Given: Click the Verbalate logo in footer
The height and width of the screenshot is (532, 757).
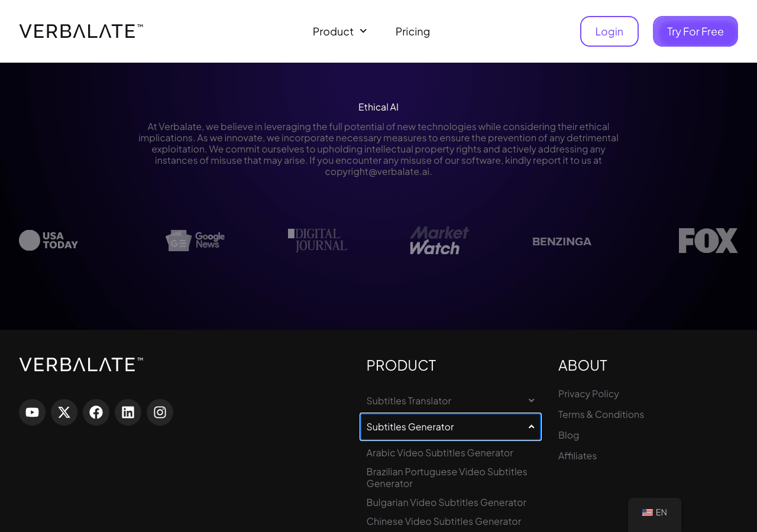Looking at the screenshot, I should point(81,365).
